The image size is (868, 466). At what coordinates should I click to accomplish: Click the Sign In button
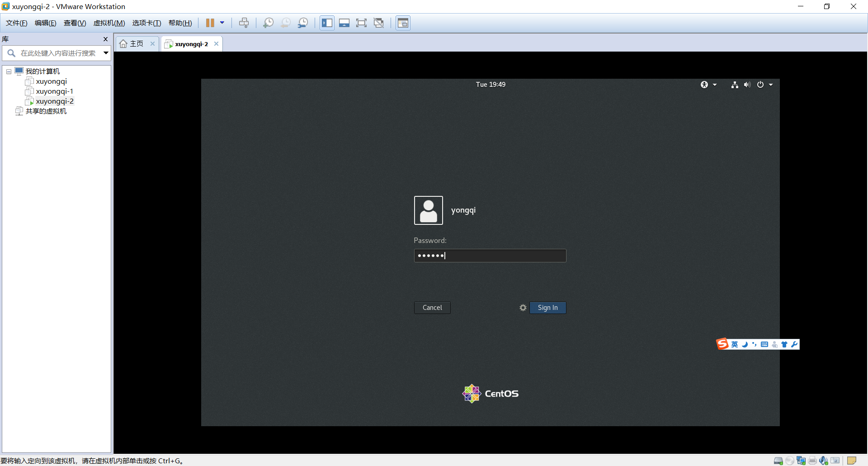[548, 308]
